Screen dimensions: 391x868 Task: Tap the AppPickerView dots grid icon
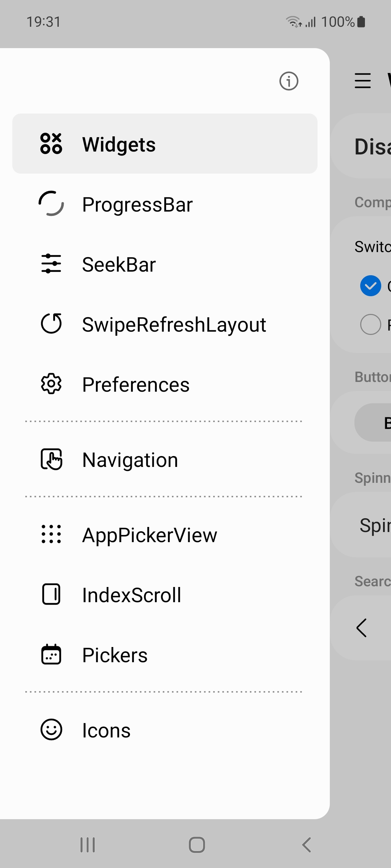point(51,534)
